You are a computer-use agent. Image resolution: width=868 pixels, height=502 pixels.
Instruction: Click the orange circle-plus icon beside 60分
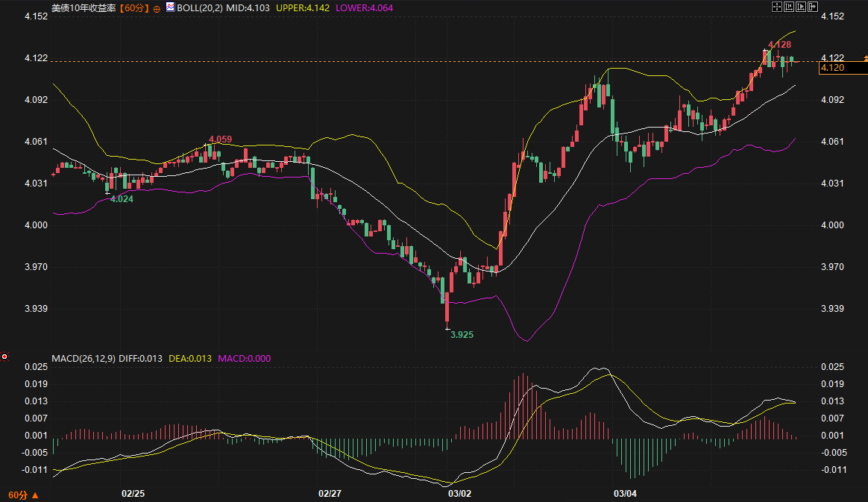pos(157,8)
